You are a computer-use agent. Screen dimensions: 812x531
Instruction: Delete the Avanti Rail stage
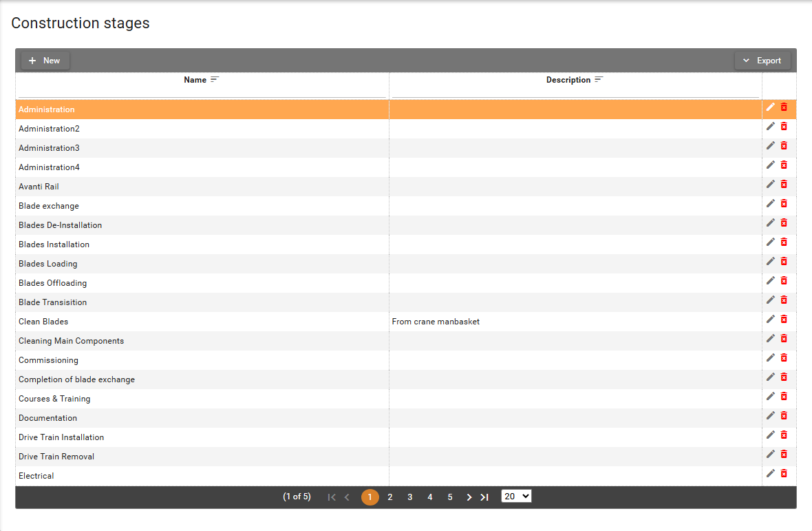click(784, 184)
